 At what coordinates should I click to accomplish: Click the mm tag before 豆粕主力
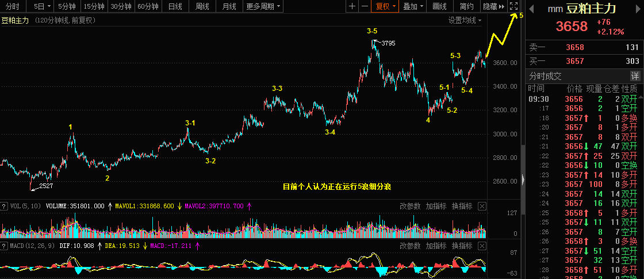tap(555, 8)
